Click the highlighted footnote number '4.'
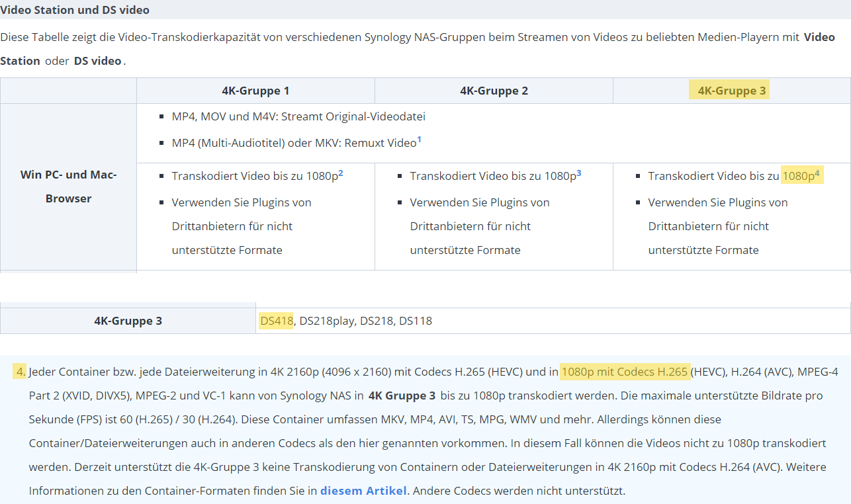This screenshot has width=851, height=504. 20,372
